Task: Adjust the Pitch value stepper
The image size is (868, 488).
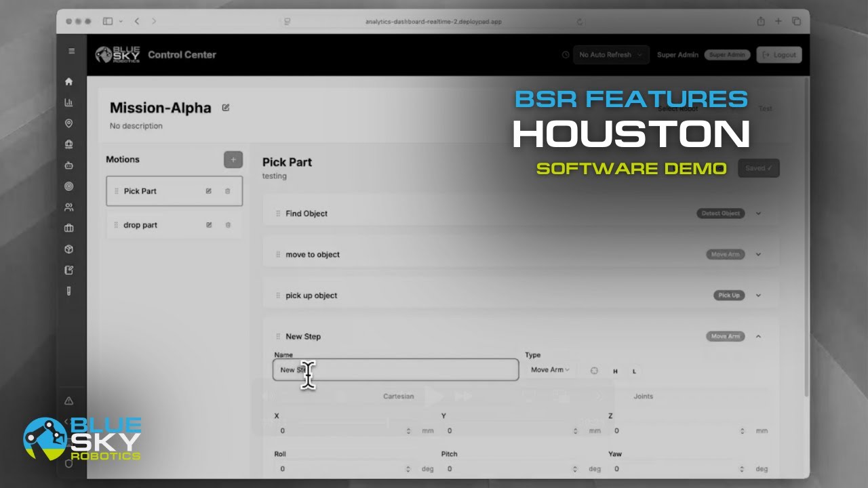Action: (575, 469)
